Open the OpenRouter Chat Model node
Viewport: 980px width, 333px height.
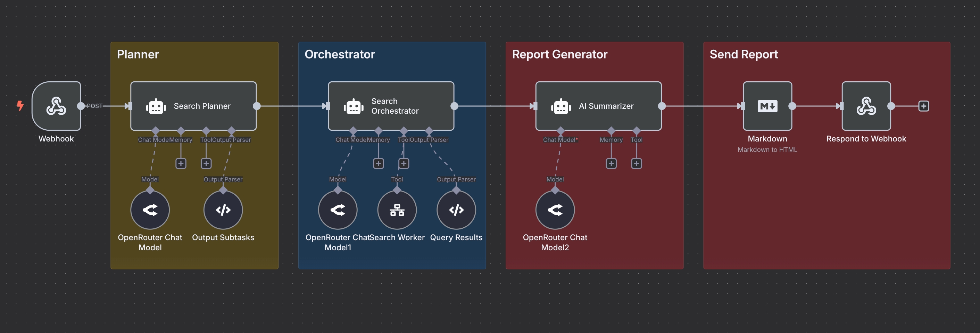tap(150, 210)
